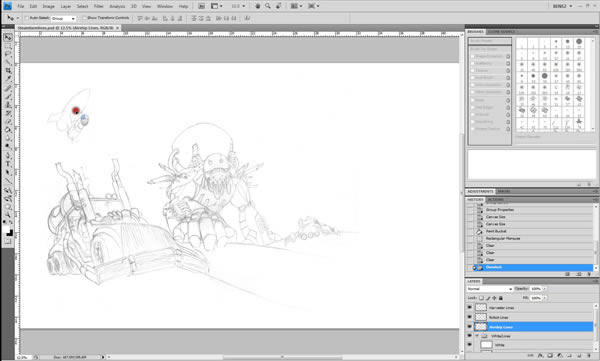Launch Bridge from the application bar
Viewport: 600px width, 361px height.
tap(201, 6)
